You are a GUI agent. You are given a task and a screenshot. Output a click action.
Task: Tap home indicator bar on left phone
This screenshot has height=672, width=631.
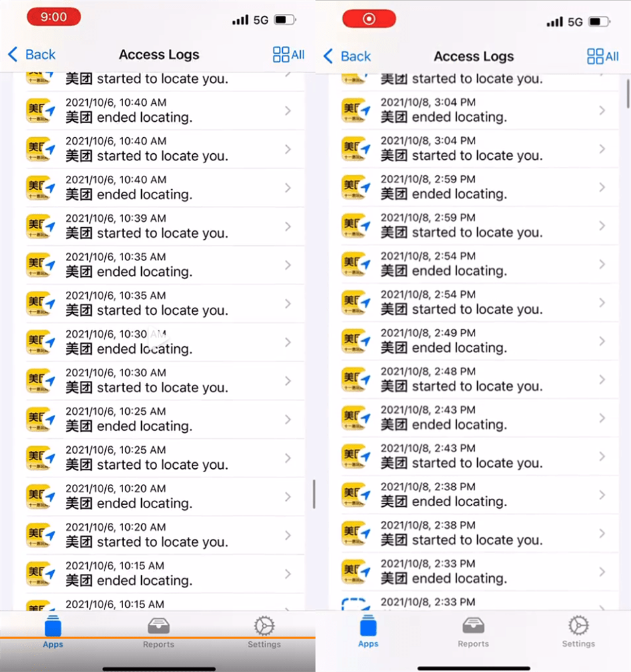(x=159, y=669)
